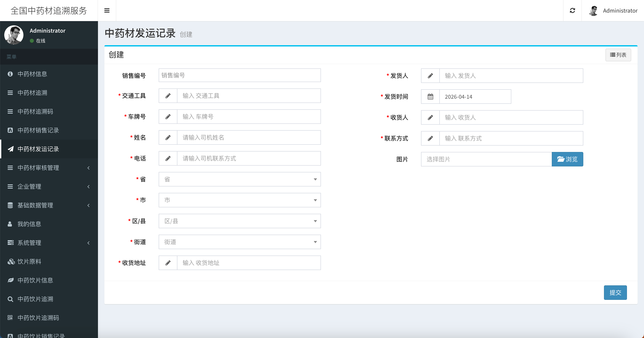Click the leaf icon beside 中药饮片信息

(x=10, y=280)
